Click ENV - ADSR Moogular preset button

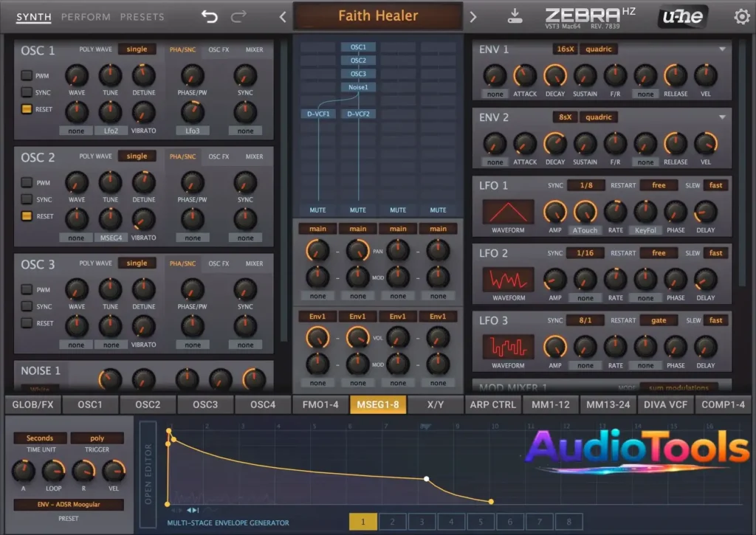click(69, 504)
